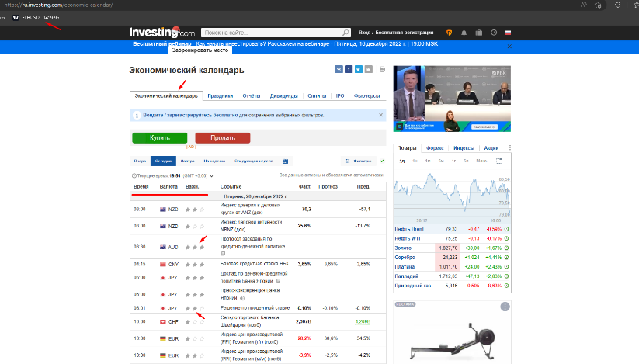Click the browser favorites star icon
639x364 pixels.
tap(598, 5)
